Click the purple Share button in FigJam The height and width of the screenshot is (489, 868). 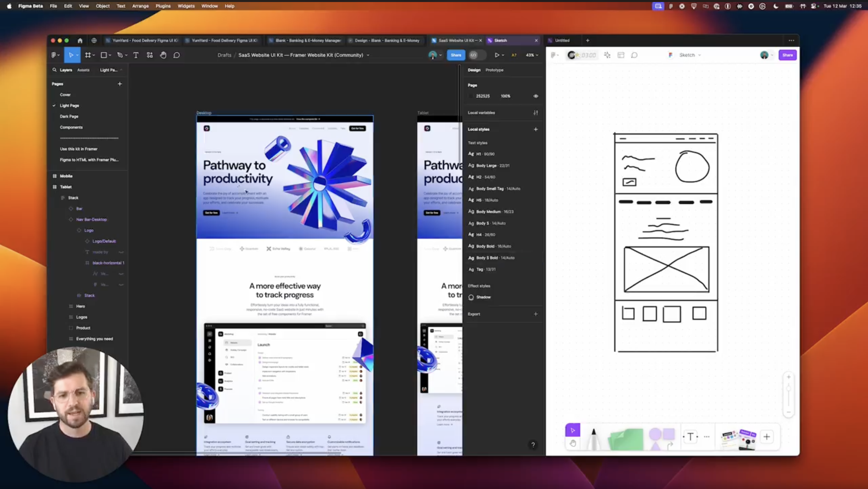pyautogui.click(x=787, y=55)
